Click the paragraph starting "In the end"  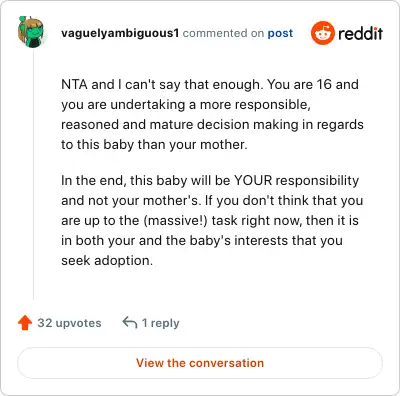212,220
